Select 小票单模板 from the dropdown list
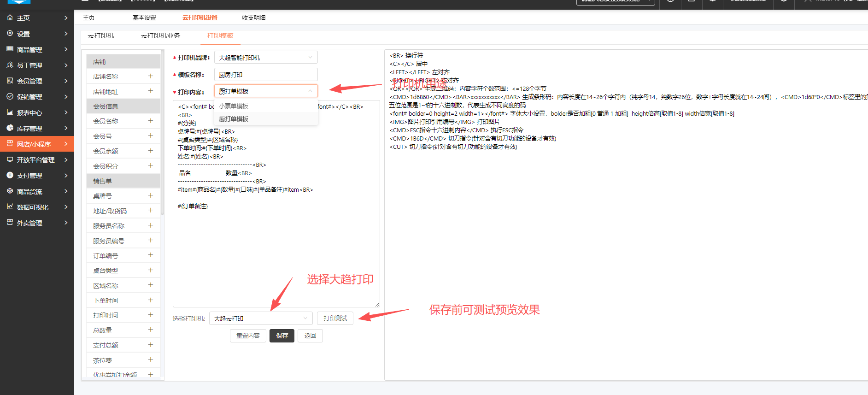 point(234,106)
